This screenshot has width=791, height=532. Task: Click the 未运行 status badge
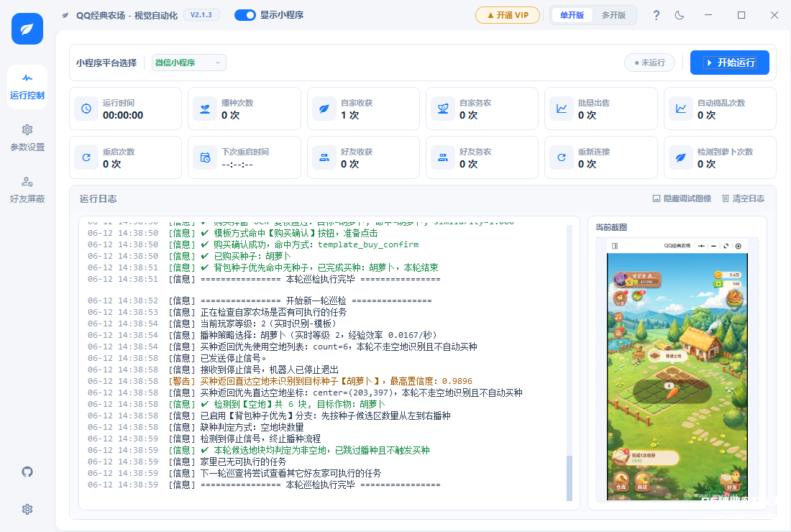point(650,63)
